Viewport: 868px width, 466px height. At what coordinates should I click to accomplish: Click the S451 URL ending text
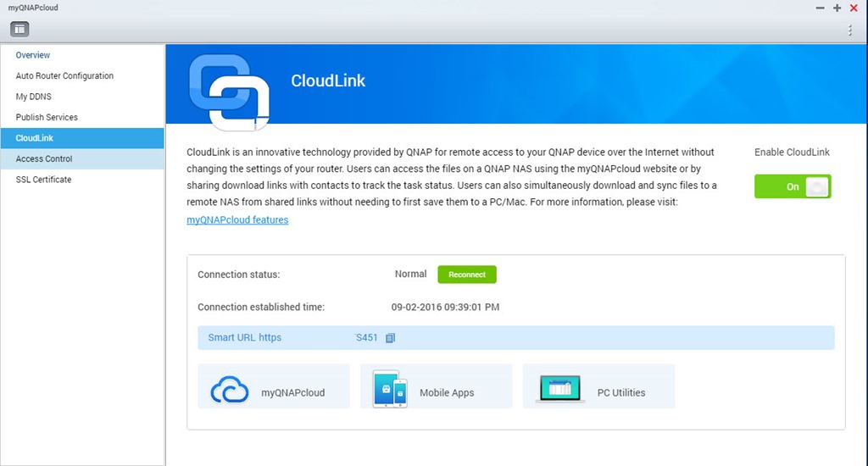tap(366, 337)
